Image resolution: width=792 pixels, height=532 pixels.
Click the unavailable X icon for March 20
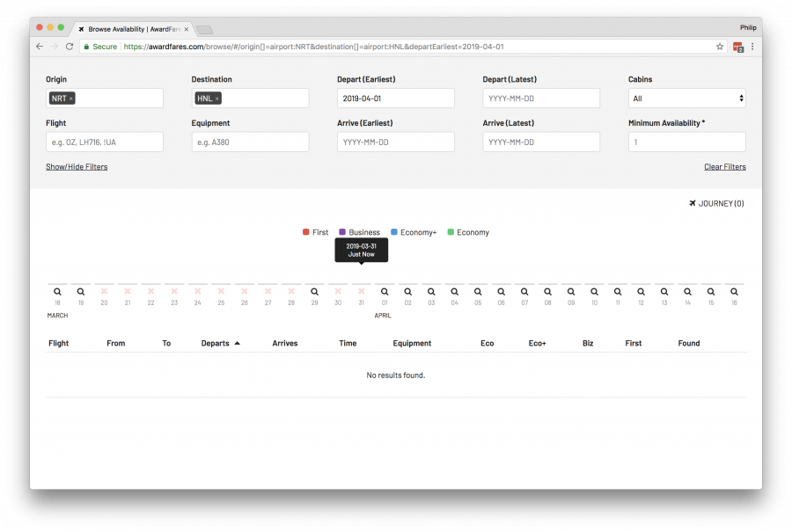coord(104,291)
